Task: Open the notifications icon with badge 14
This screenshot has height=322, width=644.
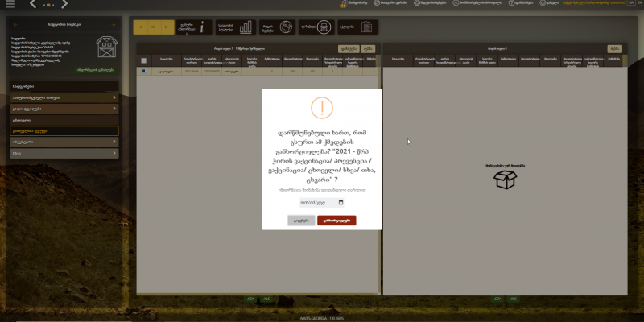Action: point(345,3)
